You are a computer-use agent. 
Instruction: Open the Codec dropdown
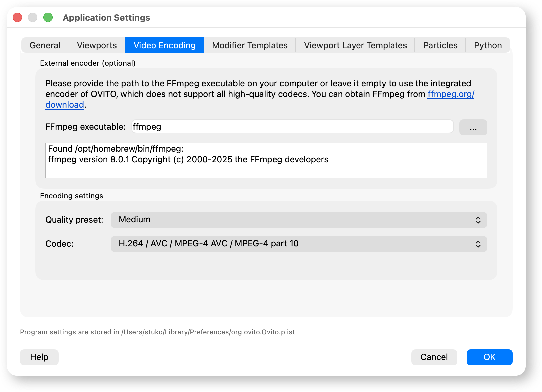click(299, 244)
